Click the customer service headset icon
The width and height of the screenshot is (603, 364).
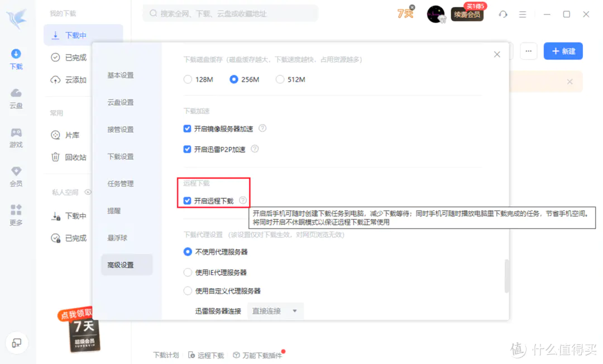503,15
